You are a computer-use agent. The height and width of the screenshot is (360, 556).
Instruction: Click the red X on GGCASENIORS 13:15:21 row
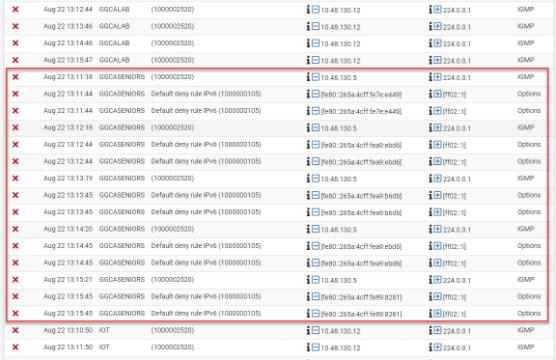(x=15, y=279)
